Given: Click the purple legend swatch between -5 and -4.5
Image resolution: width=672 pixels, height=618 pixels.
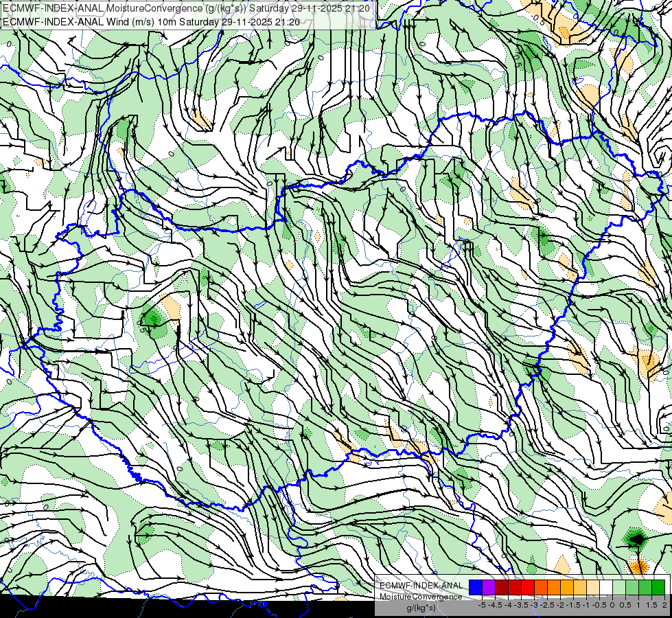Looking at the screenshot, I should (489, 587).
